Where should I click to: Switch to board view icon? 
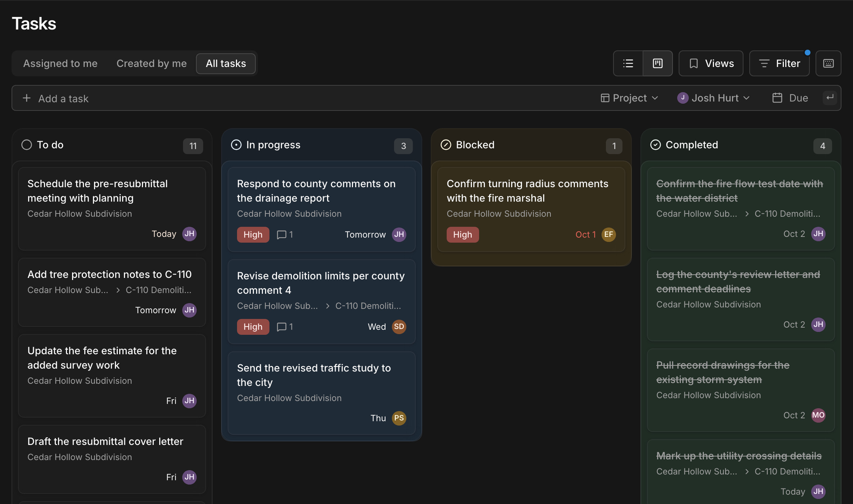658,63
